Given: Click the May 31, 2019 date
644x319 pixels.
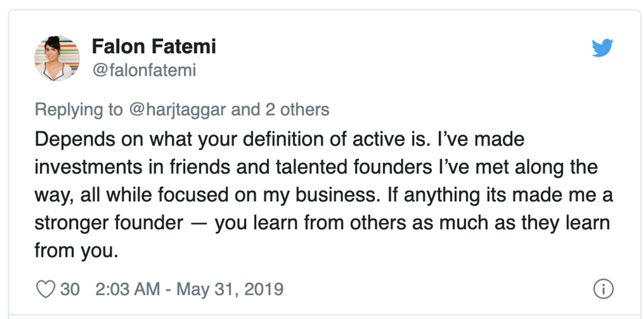Looking at the screenshot, I should [x=230, y=289].
